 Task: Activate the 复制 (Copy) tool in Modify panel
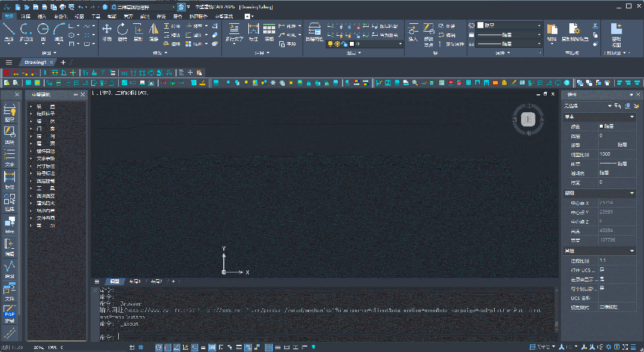138,32
